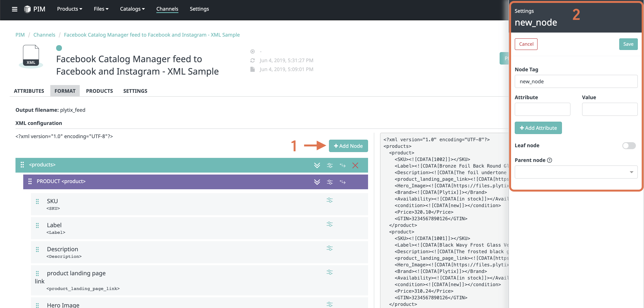This screenshot has height=308, width=644.
Task: Click the <products> node label
Action: (42, 165)
